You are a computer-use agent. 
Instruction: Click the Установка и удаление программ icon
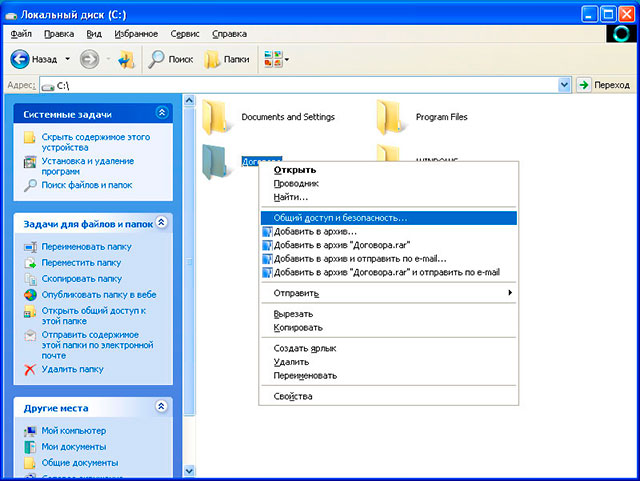tap(30, 162)
